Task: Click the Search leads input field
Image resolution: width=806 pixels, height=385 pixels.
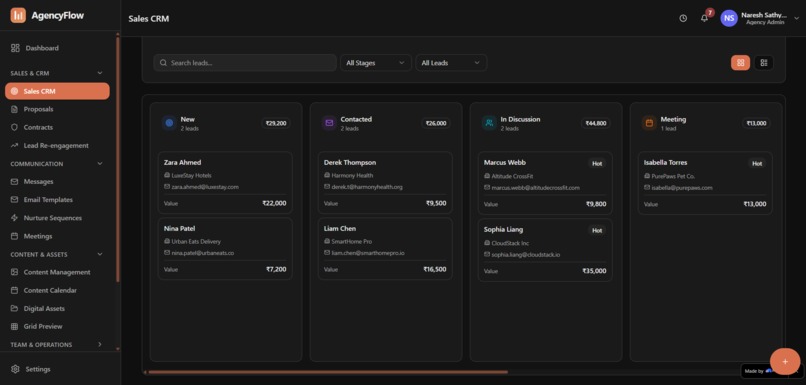Action: [245, 63]
